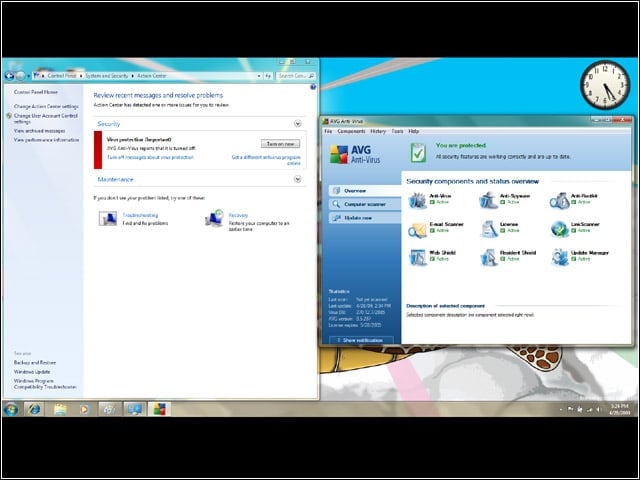
Task: Click the AVG Anti-Virus logo
Action: (355, 154)
